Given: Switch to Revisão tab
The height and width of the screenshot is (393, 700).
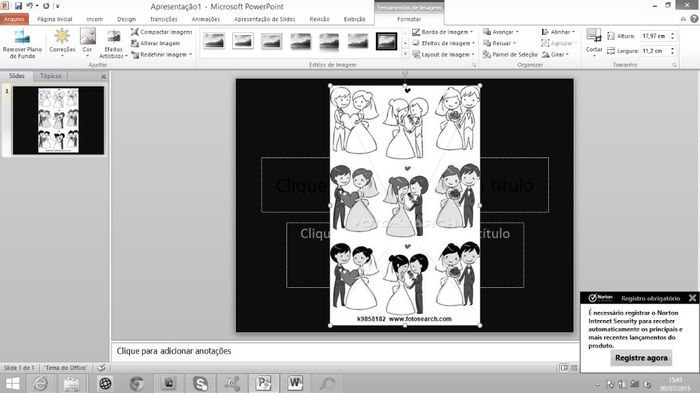Looking at the screenshot, I should (x=319, y=19).
